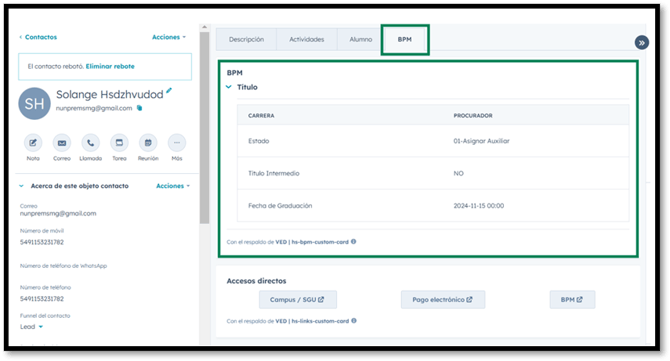Edit contact name with pencil icon
670x361 pixels.
coord(169,90)
